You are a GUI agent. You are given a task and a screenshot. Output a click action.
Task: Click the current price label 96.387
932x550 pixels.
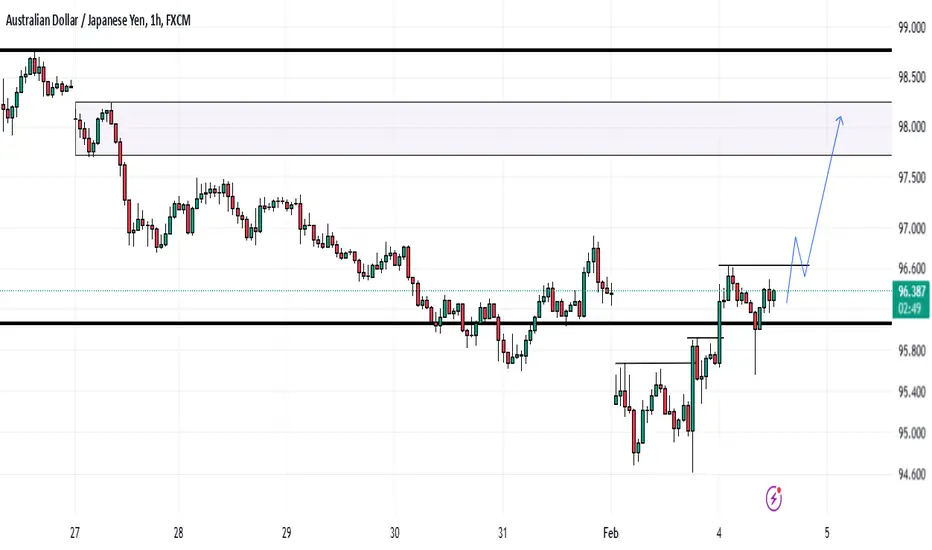[911, 291]
